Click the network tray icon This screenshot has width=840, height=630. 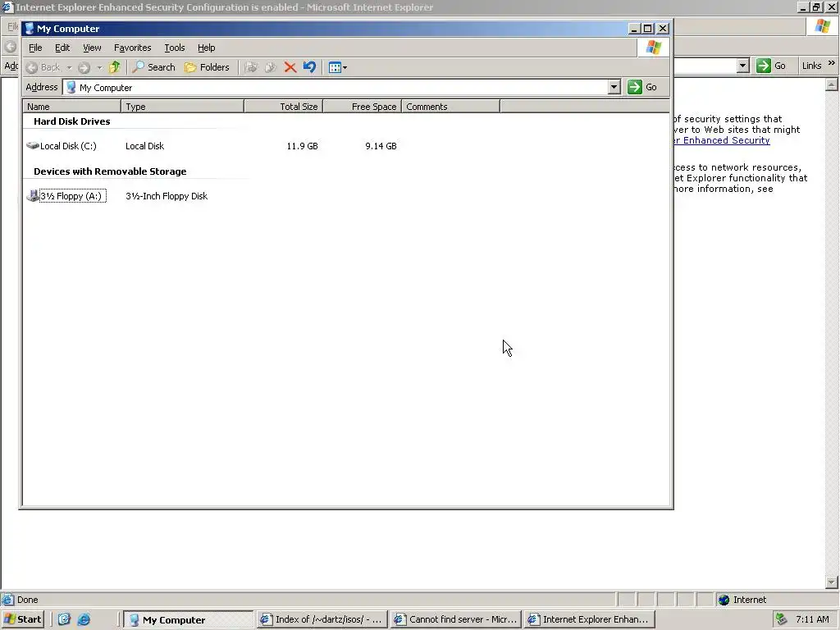click(781, 619)
